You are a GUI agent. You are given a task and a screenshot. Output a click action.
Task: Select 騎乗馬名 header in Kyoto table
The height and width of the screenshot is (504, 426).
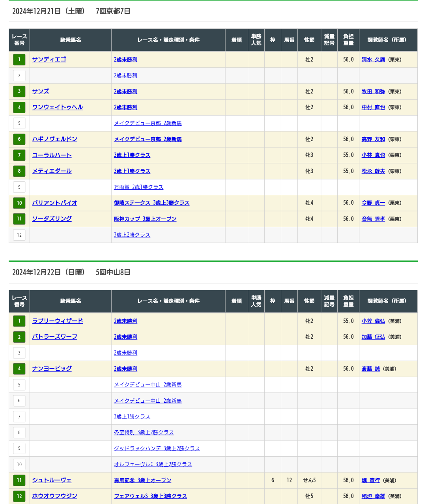pos(71,40)
